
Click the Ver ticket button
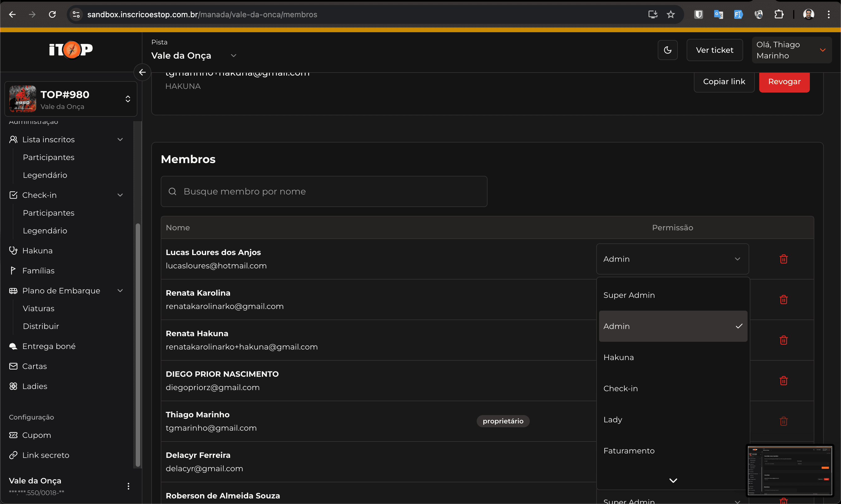[x=714, y=50]
